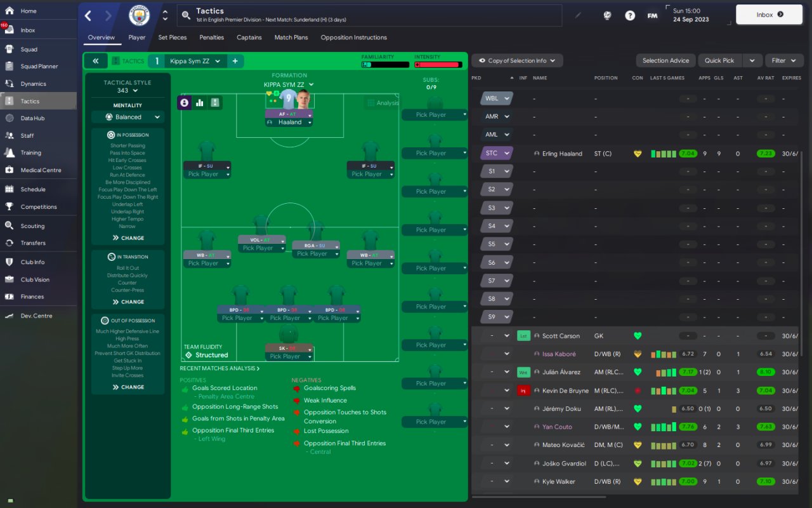Go back with the left arrow

point(88,16)
